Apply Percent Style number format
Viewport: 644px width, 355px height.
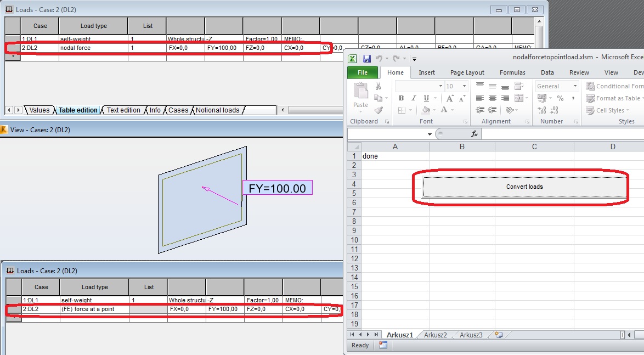point(560,97)
